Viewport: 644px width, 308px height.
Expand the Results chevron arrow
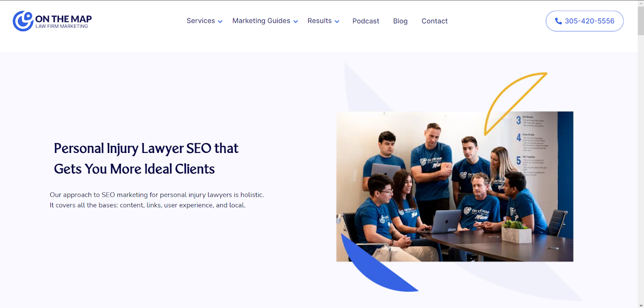[x=337, y=22]
